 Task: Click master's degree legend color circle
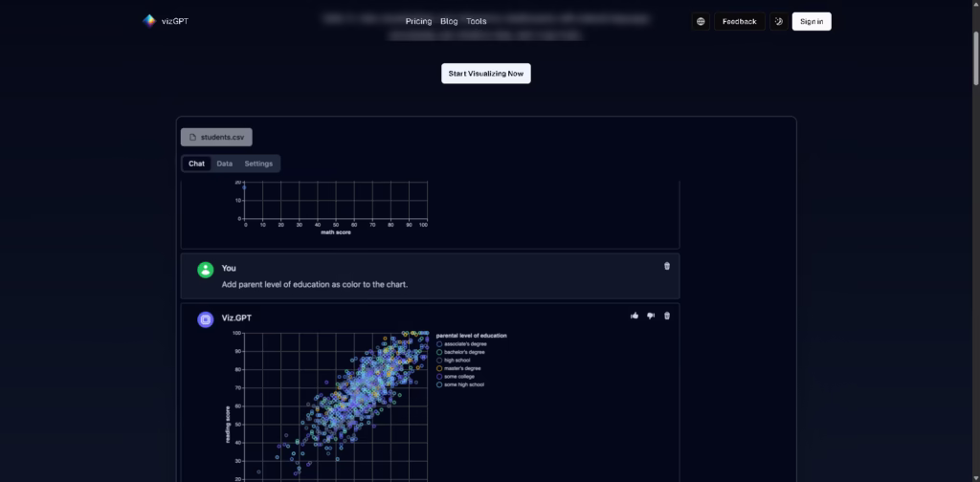pos(439,368)
